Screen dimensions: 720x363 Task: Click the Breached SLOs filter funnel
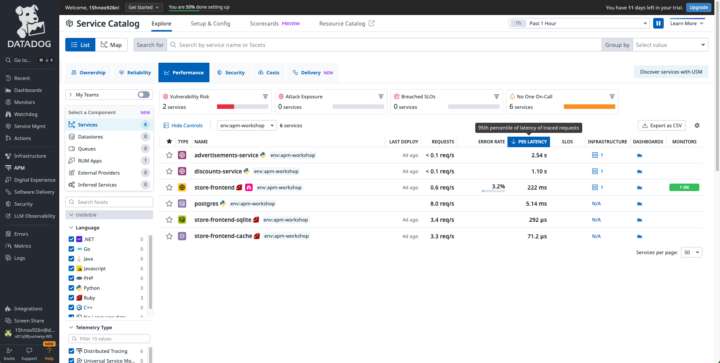(x=496, y=96)
